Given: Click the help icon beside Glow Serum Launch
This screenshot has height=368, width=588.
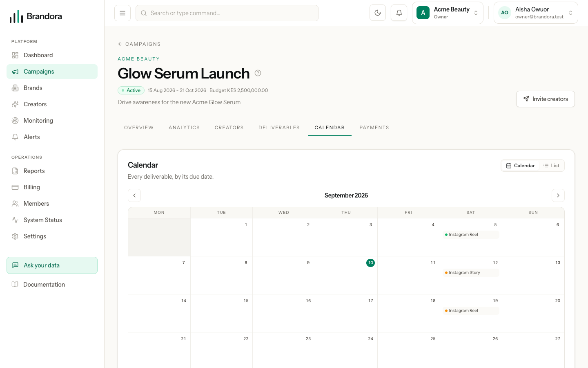Looking at the screenshot, I should 258,73.
